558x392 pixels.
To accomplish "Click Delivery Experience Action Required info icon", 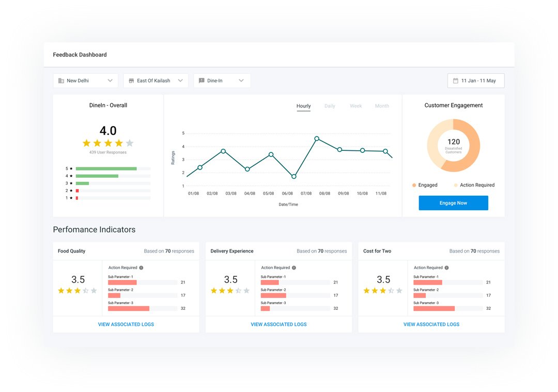I will click(294, 268).
